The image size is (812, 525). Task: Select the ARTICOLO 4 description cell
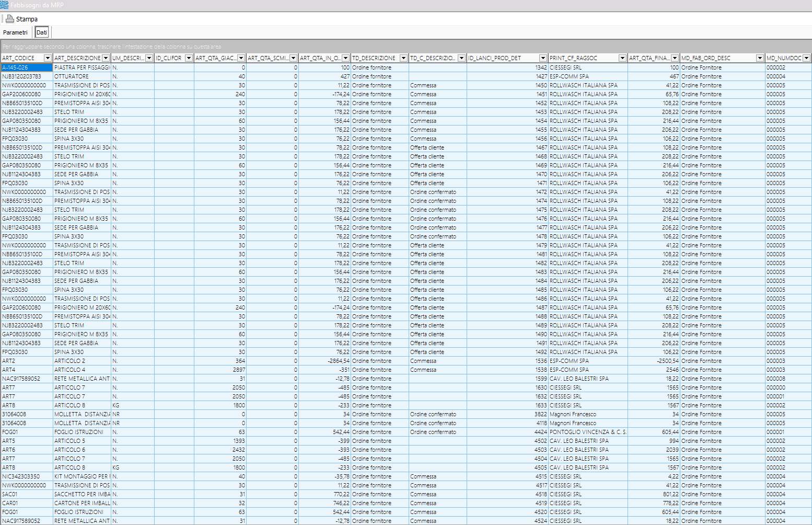(x=82, y=370)
